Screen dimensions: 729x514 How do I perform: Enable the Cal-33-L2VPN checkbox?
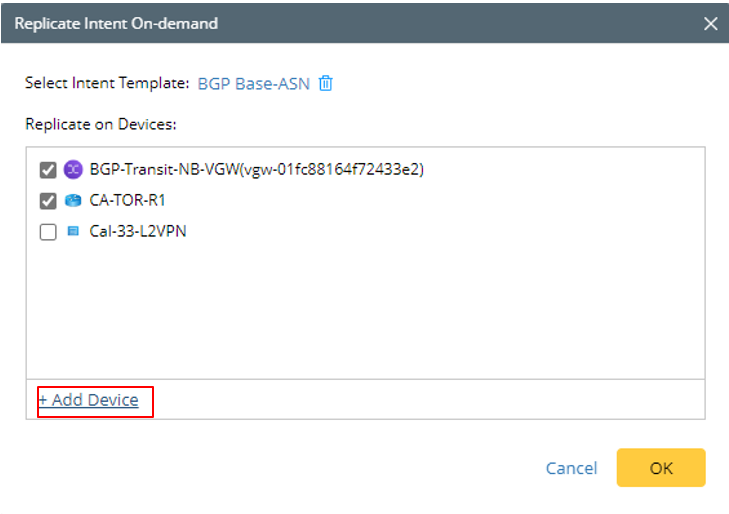click(48, 232)
